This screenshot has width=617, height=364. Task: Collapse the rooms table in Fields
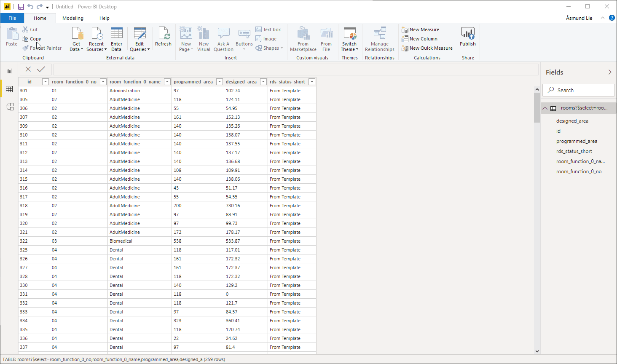[x=545, y=108]
